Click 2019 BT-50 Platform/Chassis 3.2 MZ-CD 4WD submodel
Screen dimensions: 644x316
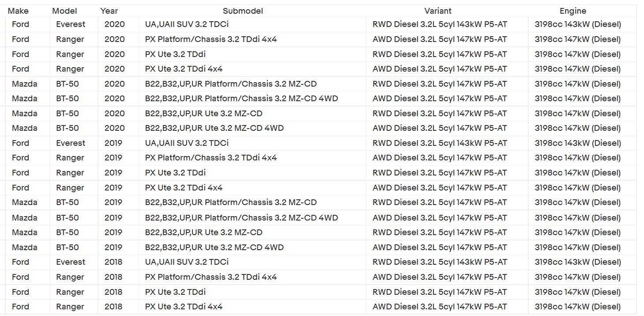coord(241,217)
